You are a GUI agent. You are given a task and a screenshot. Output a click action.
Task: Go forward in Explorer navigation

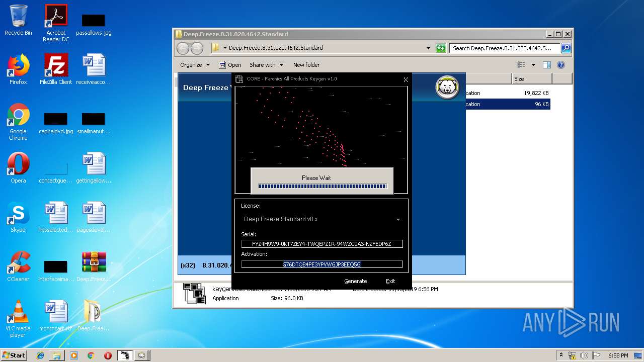197,48
